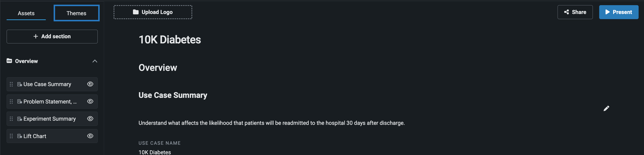This screenshot has height=155, width=644.
Task: Select the Lift Chart item in sidebar
Action: (x=35, y=136)
